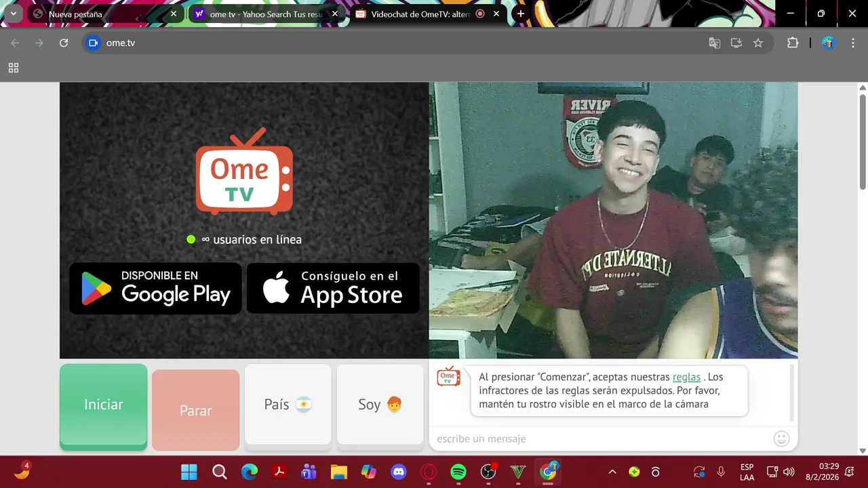This screenshot has width=868, height=488.
Task: Open Opera browser from taskbar
Action: point(429,472)
